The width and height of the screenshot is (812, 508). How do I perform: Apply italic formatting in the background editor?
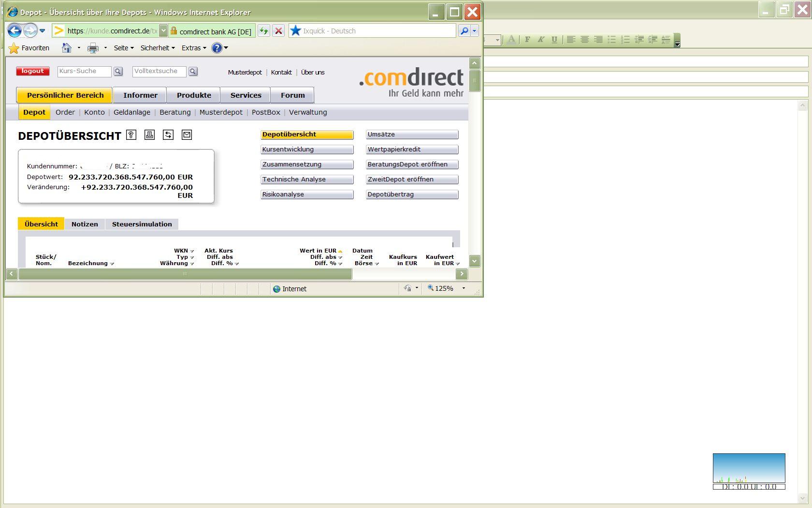541,40
